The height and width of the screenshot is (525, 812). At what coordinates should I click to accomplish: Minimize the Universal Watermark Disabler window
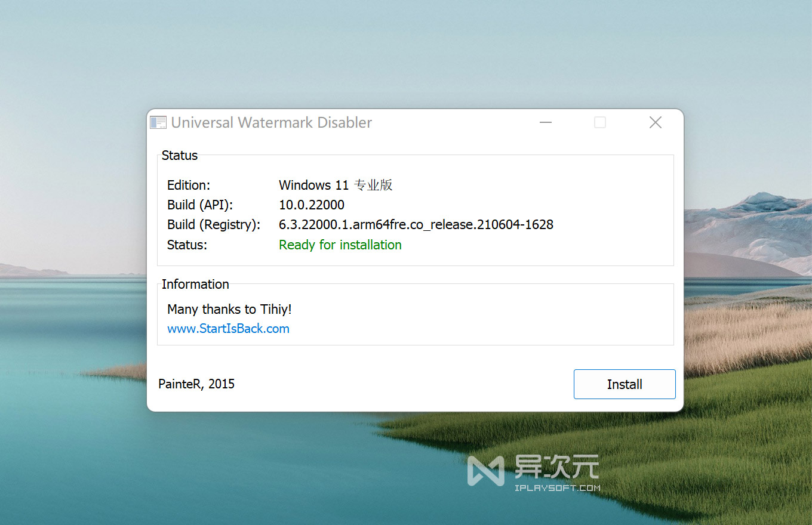point(545,122)
